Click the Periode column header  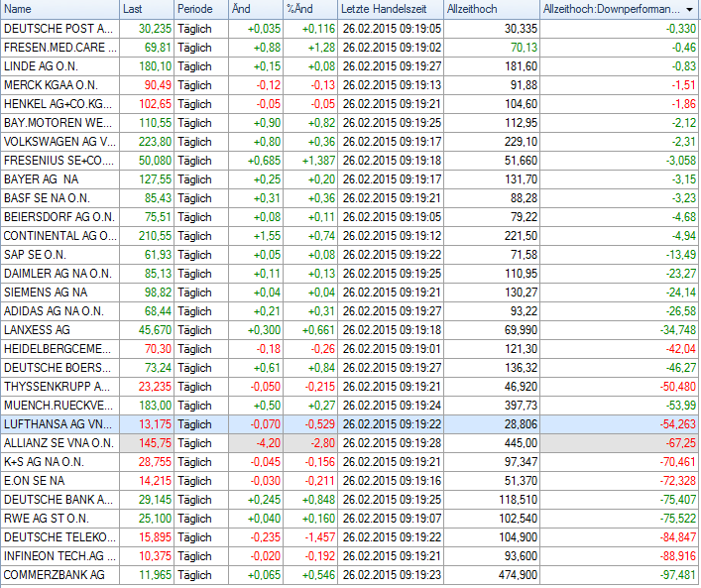[200, 9]
